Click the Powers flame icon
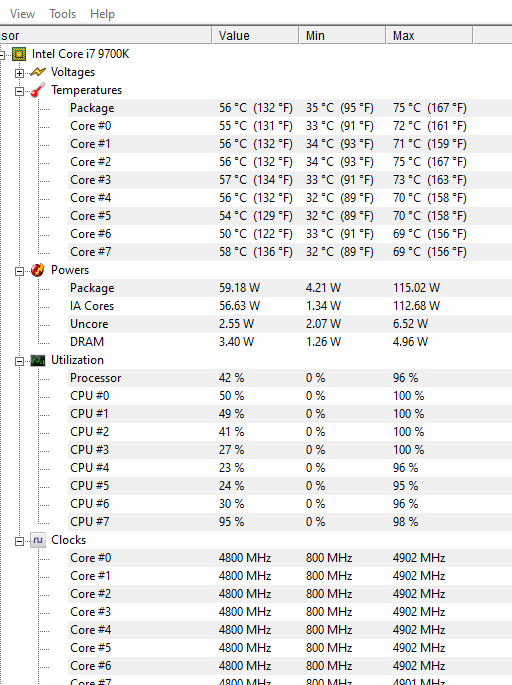The width and height of the screenshot is (512, 685). pos(38,270)
